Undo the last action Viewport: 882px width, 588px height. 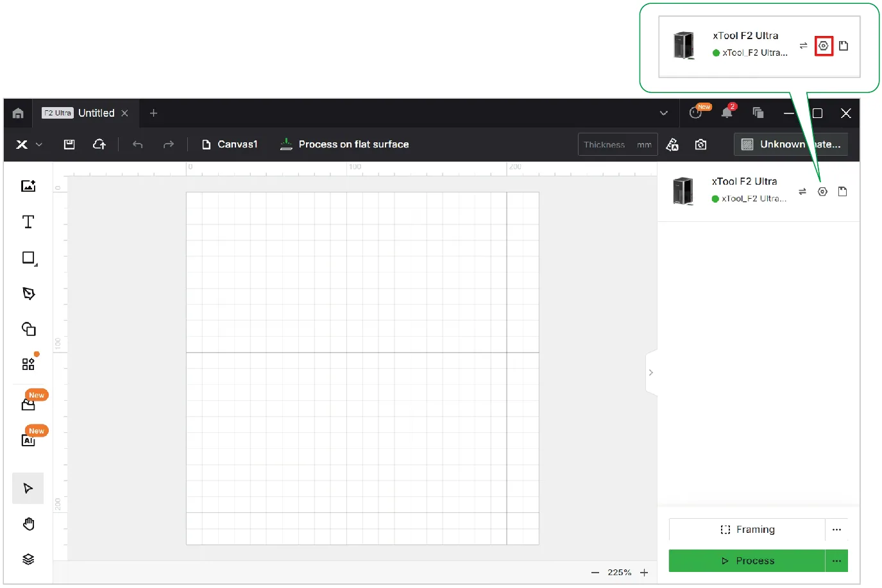click(x=137, y=145)
